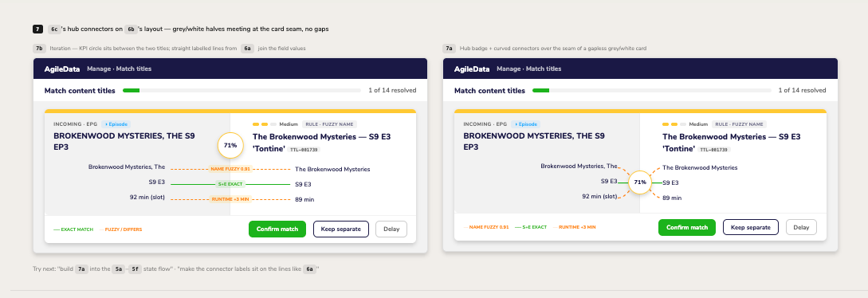868x298 pixels.
Task: Click incoming title 'BROKENWOOD MYSTERIES, THE S9 EP3' in 7b
Action: (x=124, y=142)
